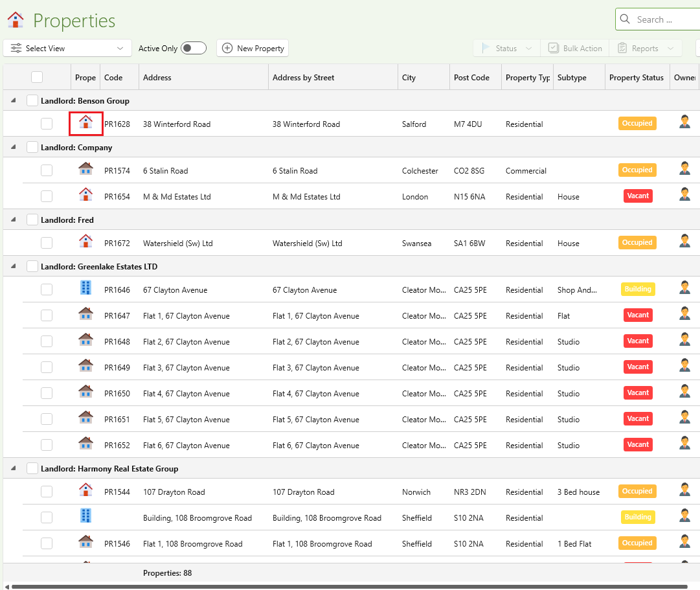Viewport: 700px width, 590px height.
Task: Collapse the Landlord: Greenlake Estates LTD section
Action: point(14,266)
